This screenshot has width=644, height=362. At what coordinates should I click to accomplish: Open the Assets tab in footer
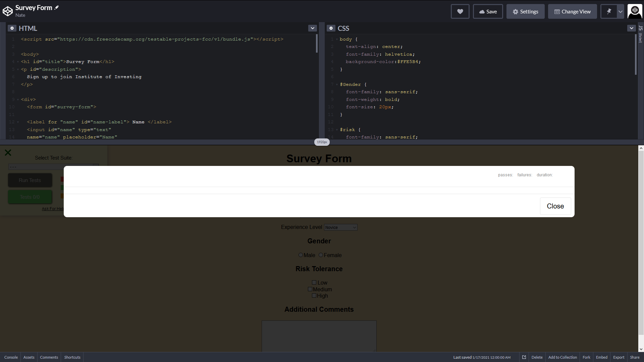point(29,357)
